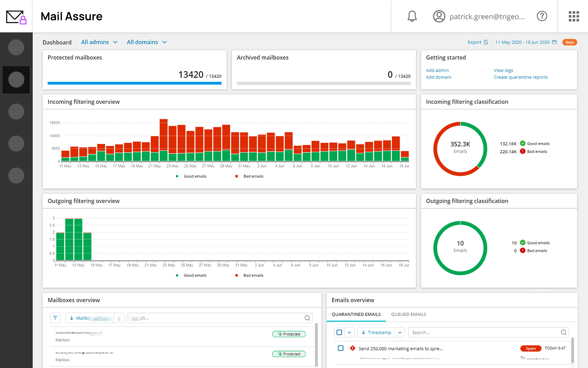Screen dimensions: 588x368
Task: Select the fourth gray circle sidebar item
Action: pos(16,144)
